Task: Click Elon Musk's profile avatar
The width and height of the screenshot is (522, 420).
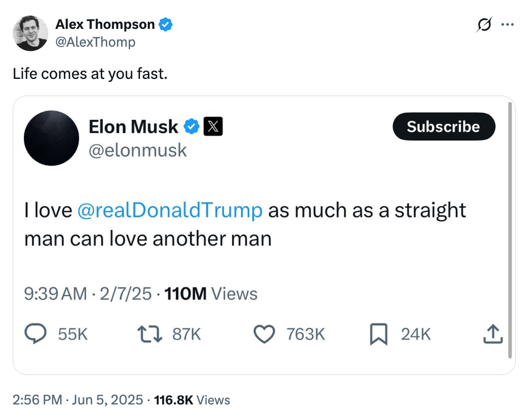Action: [x=51, y=138]
